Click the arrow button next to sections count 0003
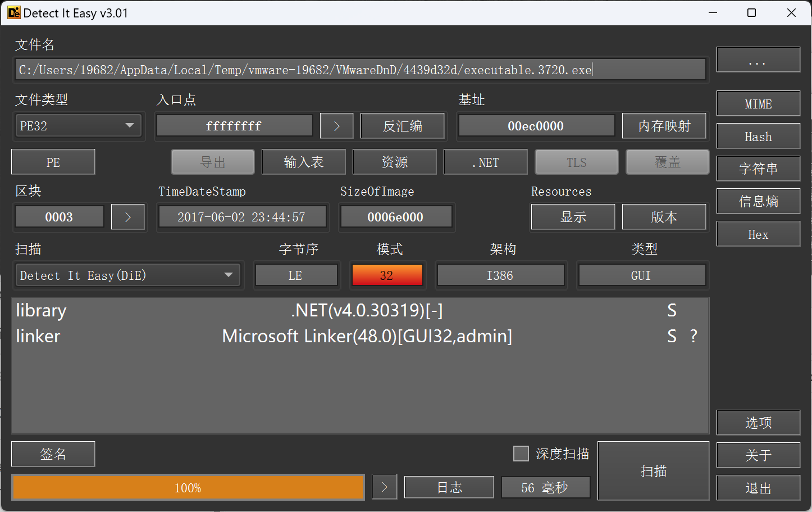 (x=128, y=217)
